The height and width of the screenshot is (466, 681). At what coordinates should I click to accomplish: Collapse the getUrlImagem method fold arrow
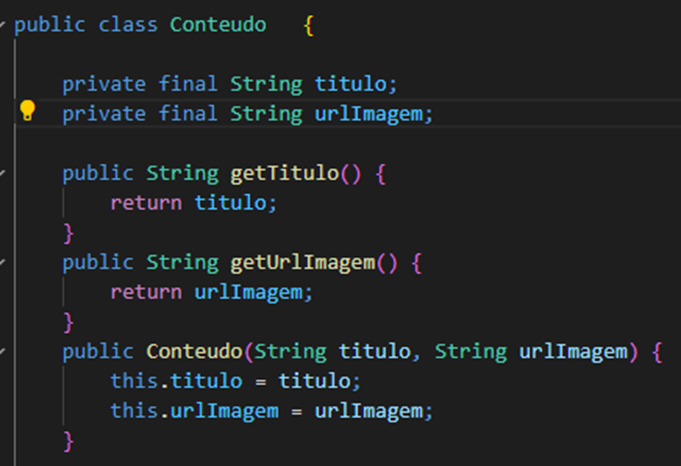click(x=2, y=261)
